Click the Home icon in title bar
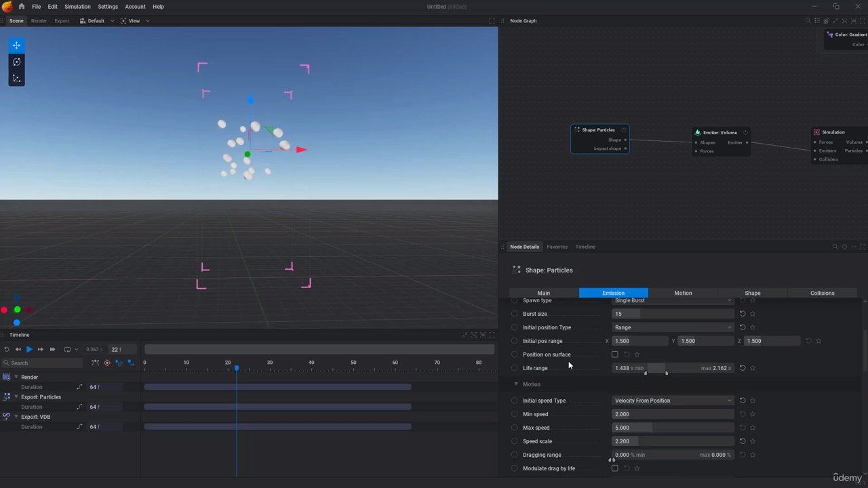This screenshot has height=488, width=868. [22, 6]
